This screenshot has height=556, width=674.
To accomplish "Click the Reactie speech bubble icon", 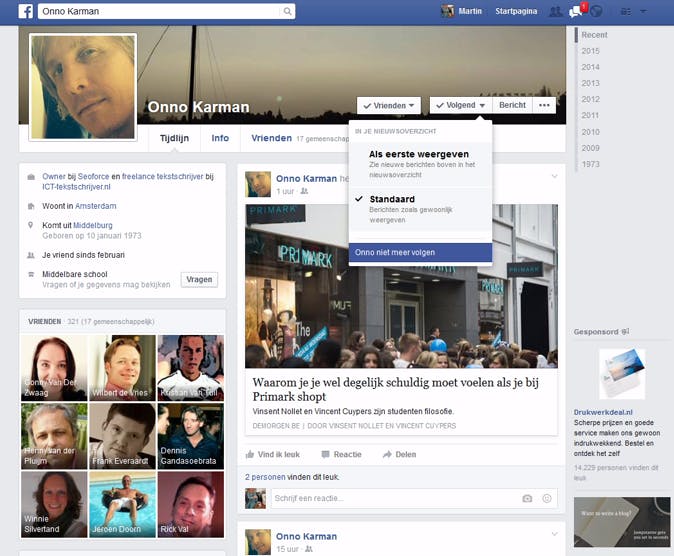I will tap(325, 454).
